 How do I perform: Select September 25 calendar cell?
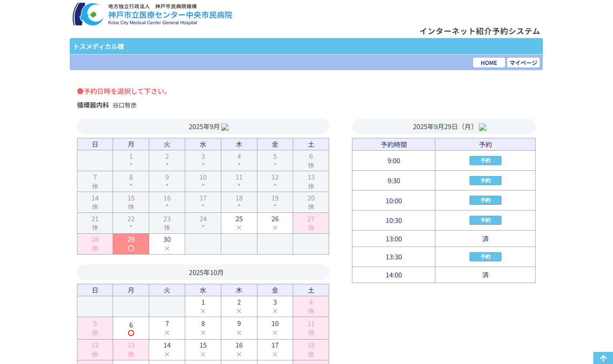[239, 223]
